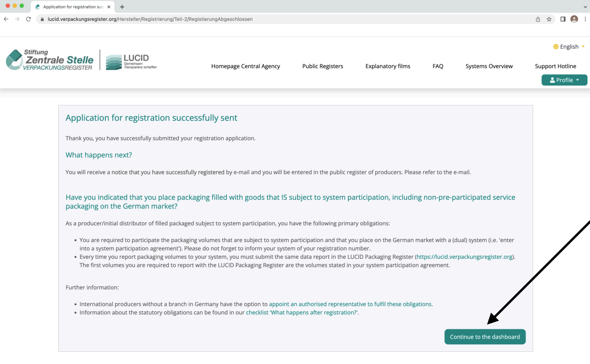This screenshot has height=364, width=590.
Task: Click the 'What happens next?' heading
Action: pyautogui.click(x=99, y=155)
